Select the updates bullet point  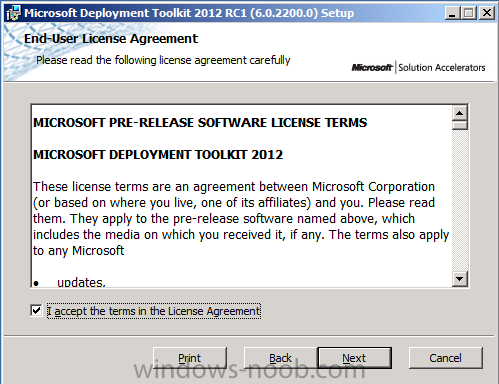click(81, 283)
